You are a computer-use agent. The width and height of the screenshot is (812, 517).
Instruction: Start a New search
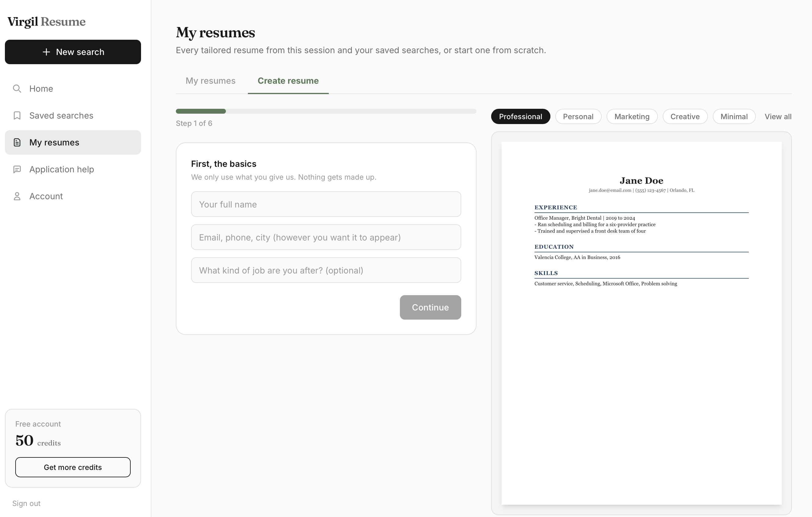click(x=73, y=52)
